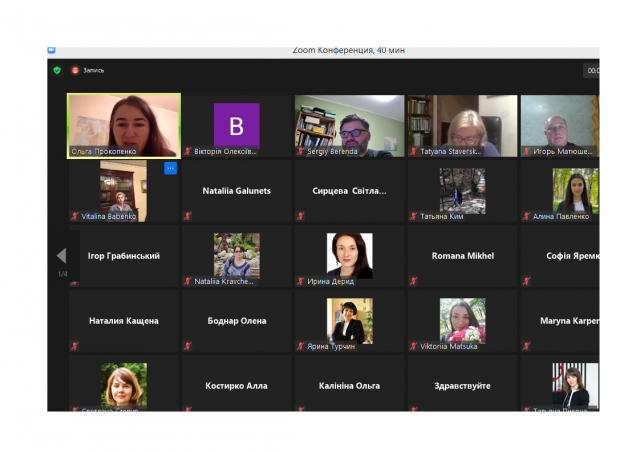Click the Zoom app icon in title bar
The width and height of the screenshot is (640, 452).
tap(51, 50)
